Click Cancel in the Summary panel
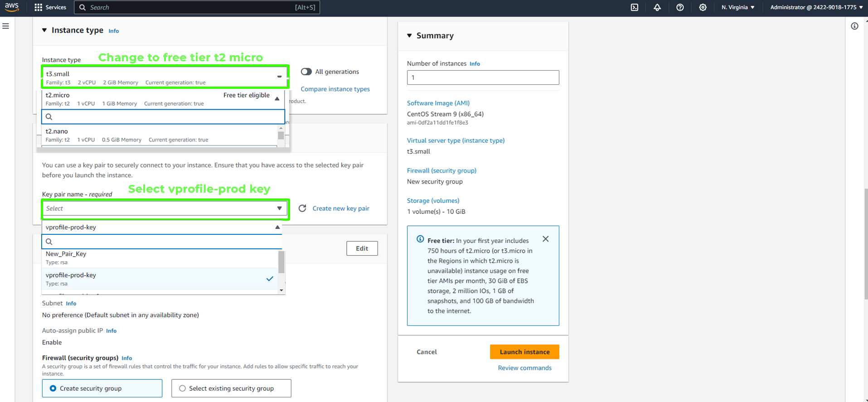 pyautogui.click(x=427, y=352)
